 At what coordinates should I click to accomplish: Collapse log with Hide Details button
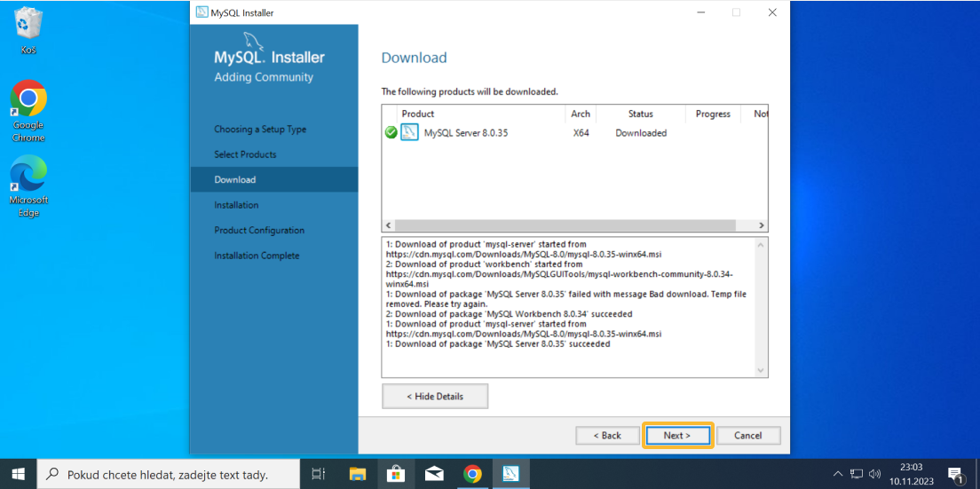[x=435, y=396]
